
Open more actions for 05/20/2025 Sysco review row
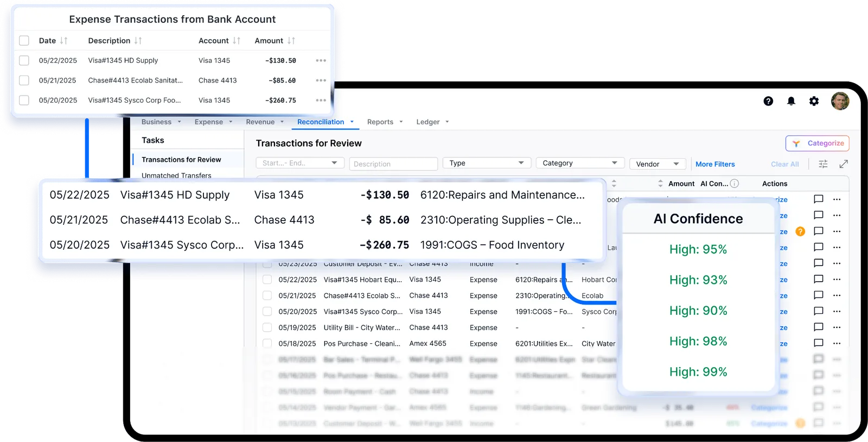(837, 311)
